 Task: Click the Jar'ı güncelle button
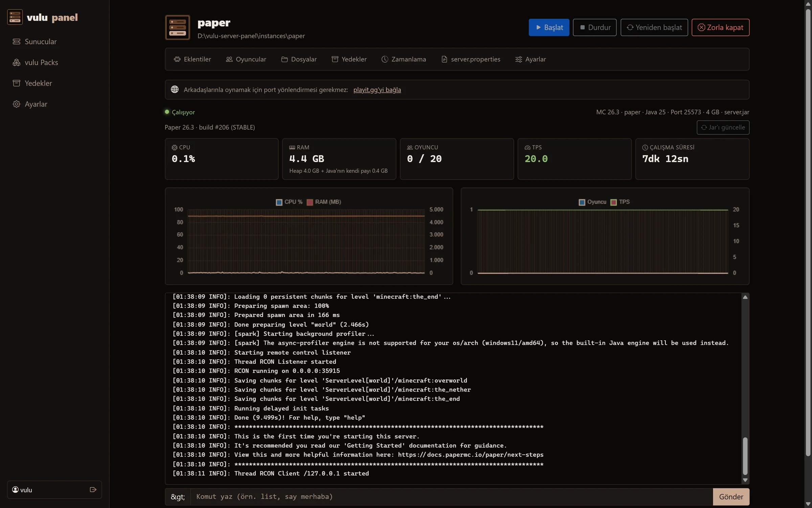pos(723,127)
